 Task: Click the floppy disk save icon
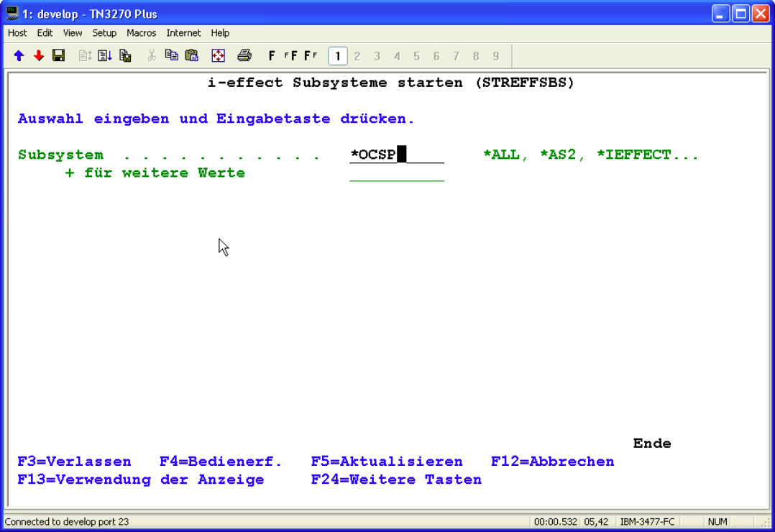point(59,56)
